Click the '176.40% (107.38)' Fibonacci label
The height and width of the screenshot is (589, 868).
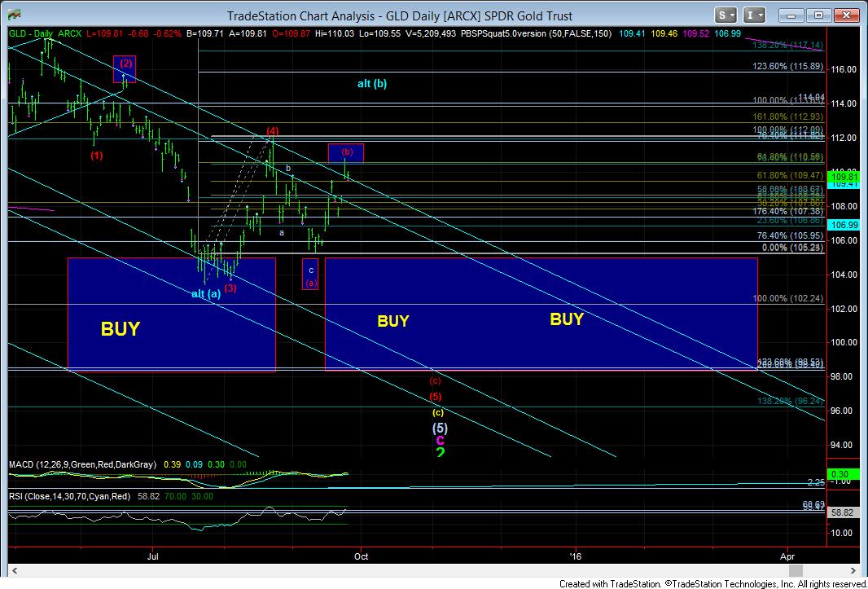click(x=787, y=211)
